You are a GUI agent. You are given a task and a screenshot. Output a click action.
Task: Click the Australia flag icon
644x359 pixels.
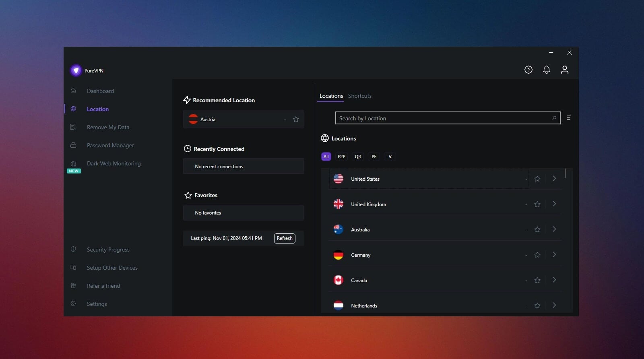pos(339,229)
